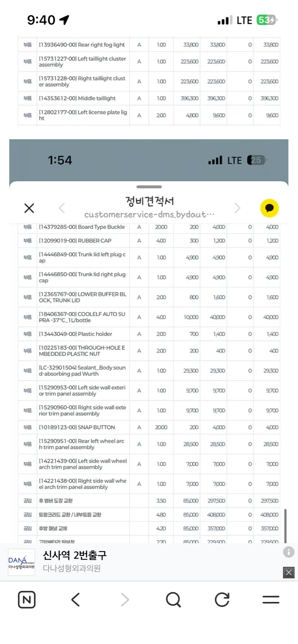
Task: Select the Middle taillight row
Action: [149, 98]
